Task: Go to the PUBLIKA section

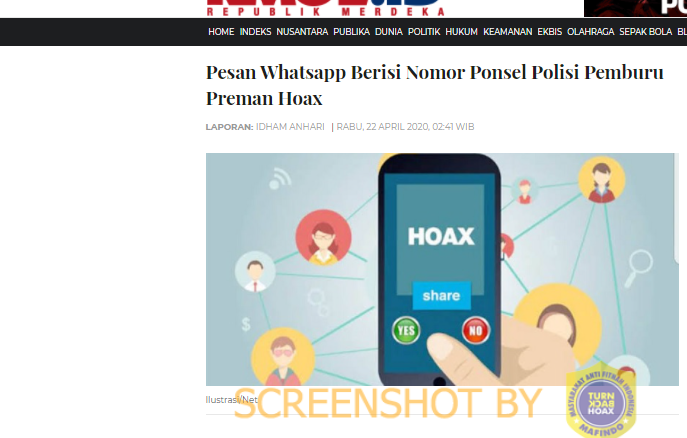Action: [x=351, y=32]
